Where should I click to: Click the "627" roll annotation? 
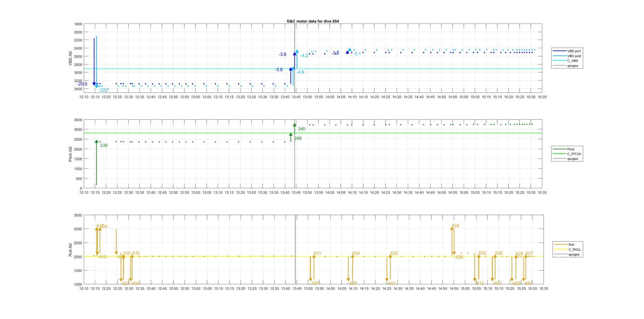529,253
